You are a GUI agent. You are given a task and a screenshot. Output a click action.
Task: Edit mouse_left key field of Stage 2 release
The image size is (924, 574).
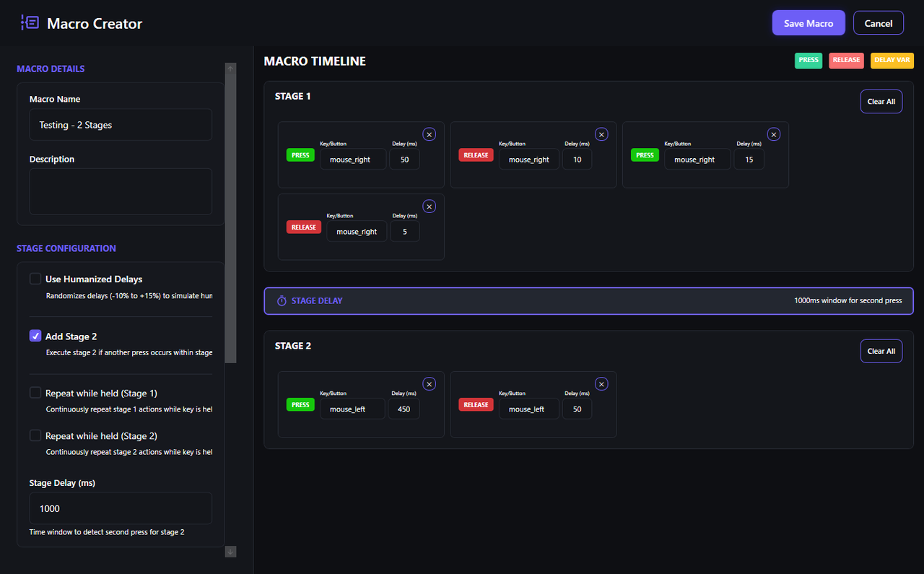pos(529,409)
